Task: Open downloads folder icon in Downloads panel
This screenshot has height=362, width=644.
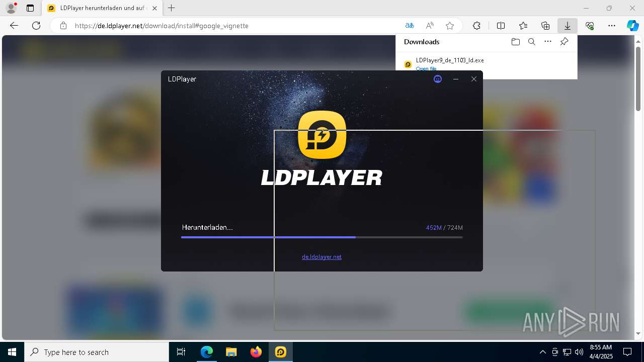Action: (x=515, y=42)
